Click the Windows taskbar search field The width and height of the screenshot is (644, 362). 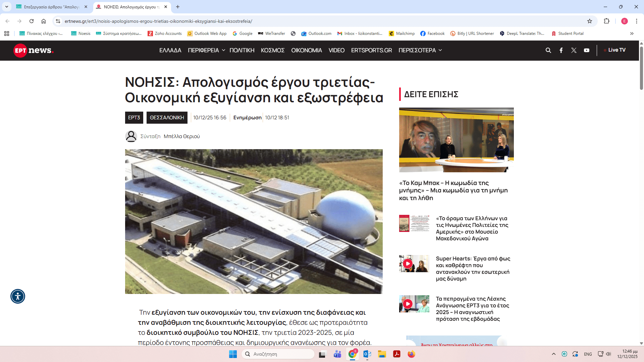tap(278, 354)
